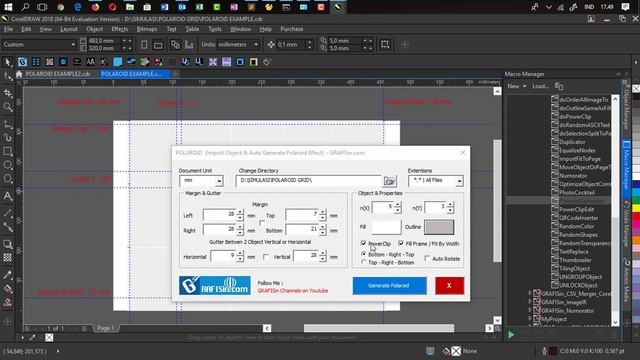Click the AA macro toolbar icon
Screen dimensions: 640x360
[90, 62]
